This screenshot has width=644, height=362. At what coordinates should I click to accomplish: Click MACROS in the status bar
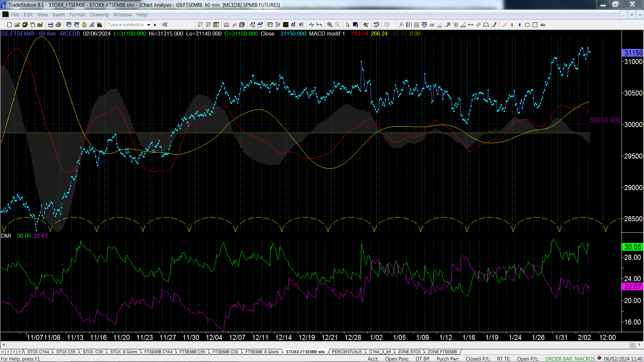pyautogui.click(x=585, y=359)
